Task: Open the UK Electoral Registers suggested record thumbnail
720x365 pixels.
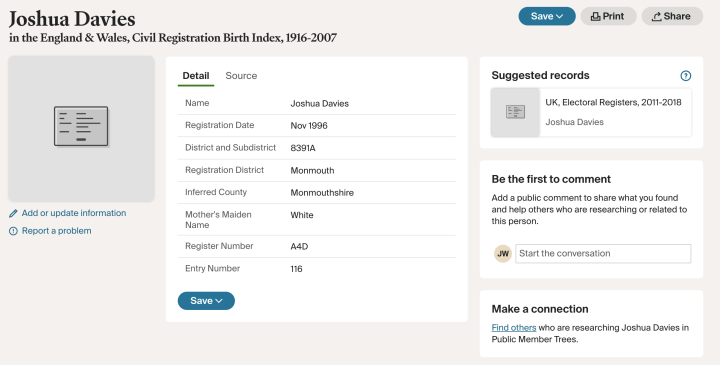Action: click(515, 112)
